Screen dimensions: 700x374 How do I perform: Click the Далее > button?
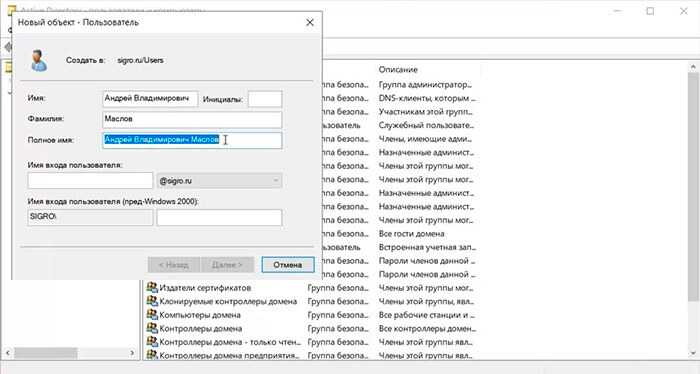coord(227,265)
